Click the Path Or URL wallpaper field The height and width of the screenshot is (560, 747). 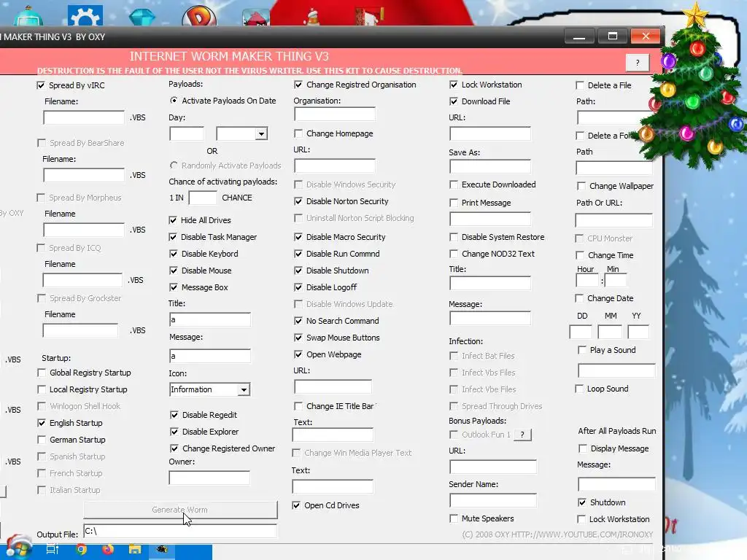tap(614, 220)
